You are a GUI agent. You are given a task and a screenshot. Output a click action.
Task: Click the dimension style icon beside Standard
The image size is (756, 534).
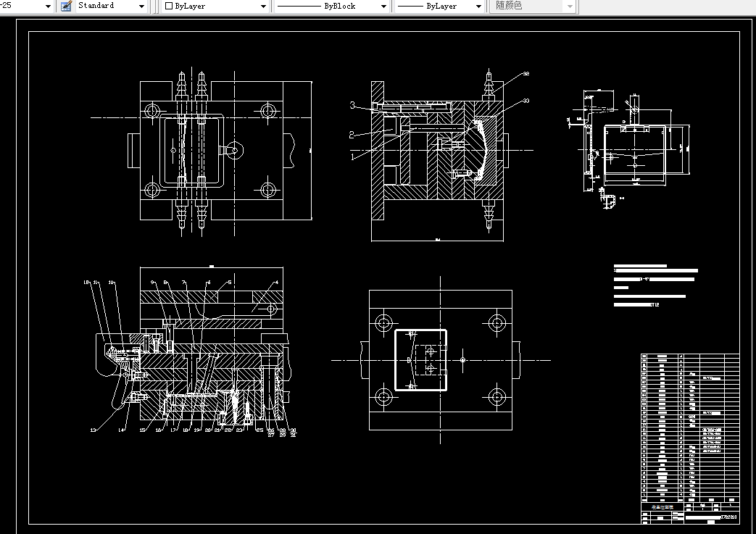click(x=67, y=7)
